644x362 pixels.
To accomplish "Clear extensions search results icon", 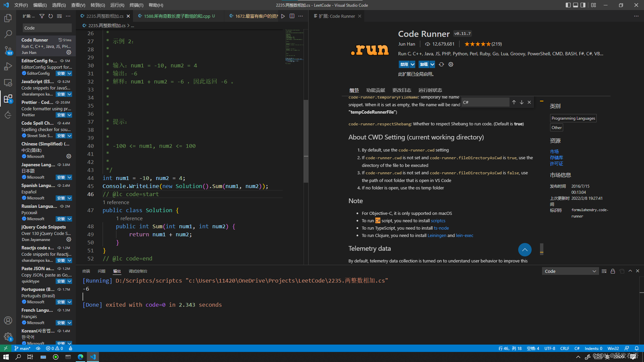I will point(59,16).
